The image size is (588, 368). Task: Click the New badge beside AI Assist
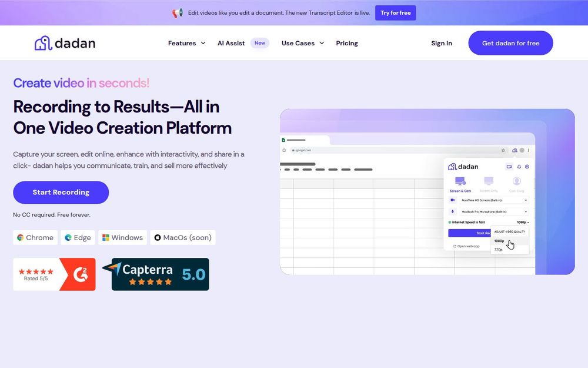point(260,43)
